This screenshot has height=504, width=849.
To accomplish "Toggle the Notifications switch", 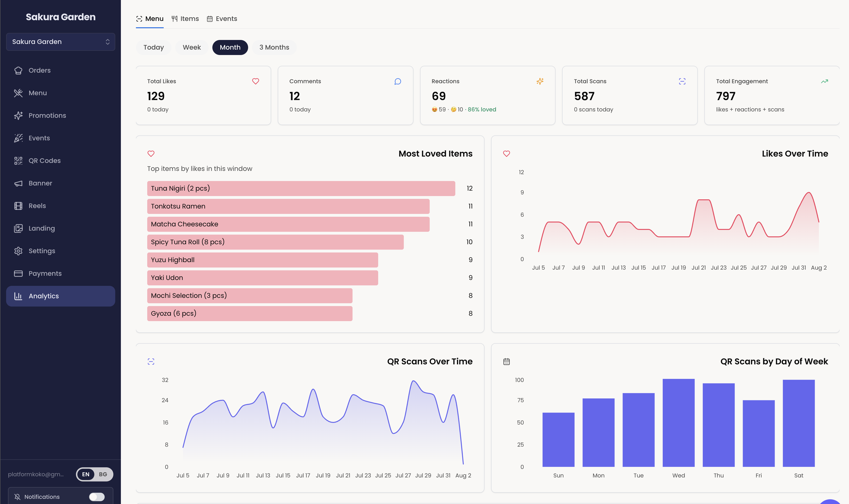I will (97, 497).
